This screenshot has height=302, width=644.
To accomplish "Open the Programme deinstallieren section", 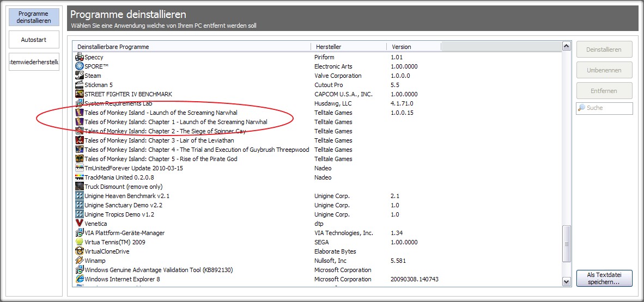I will [34, 17].
